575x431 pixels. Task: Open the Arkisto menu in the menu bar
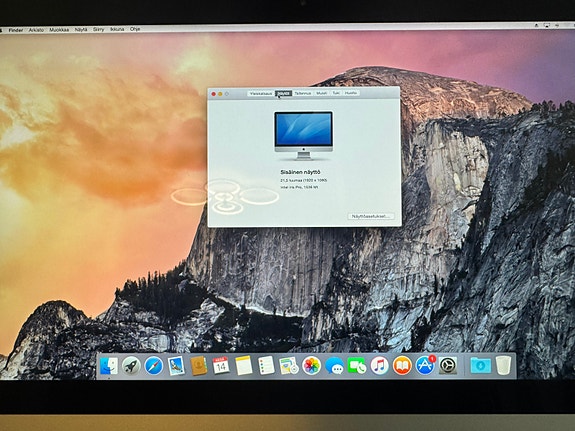36,30
